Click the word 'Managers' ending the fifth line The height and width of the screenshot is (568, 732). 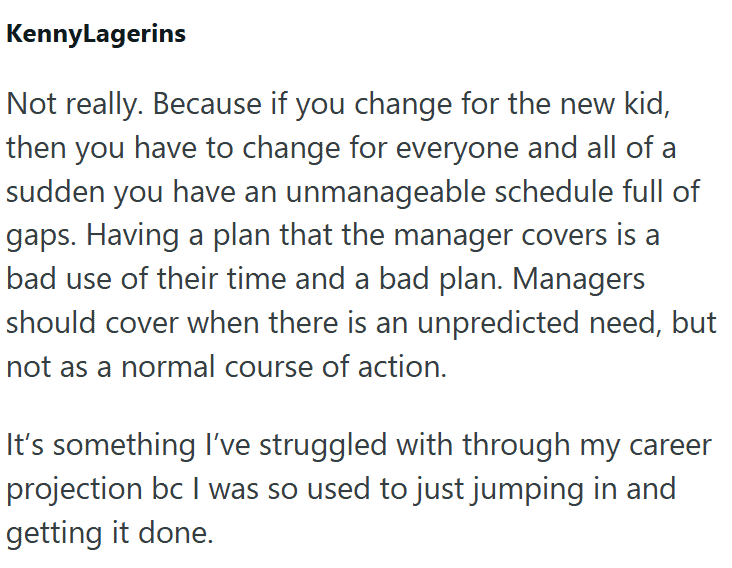pyautogui.click(x=577, y=278)
